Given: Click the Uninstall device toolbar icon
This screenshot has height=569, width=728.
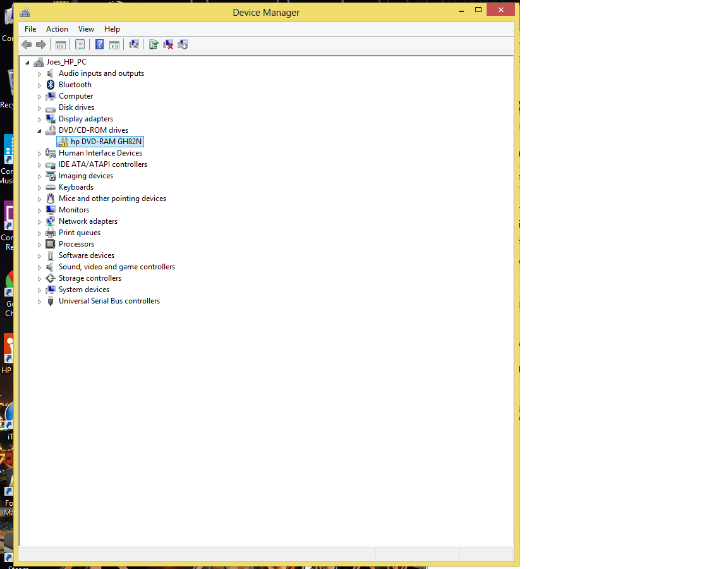Looking at the screenshot, I should (x=169, y=44).
